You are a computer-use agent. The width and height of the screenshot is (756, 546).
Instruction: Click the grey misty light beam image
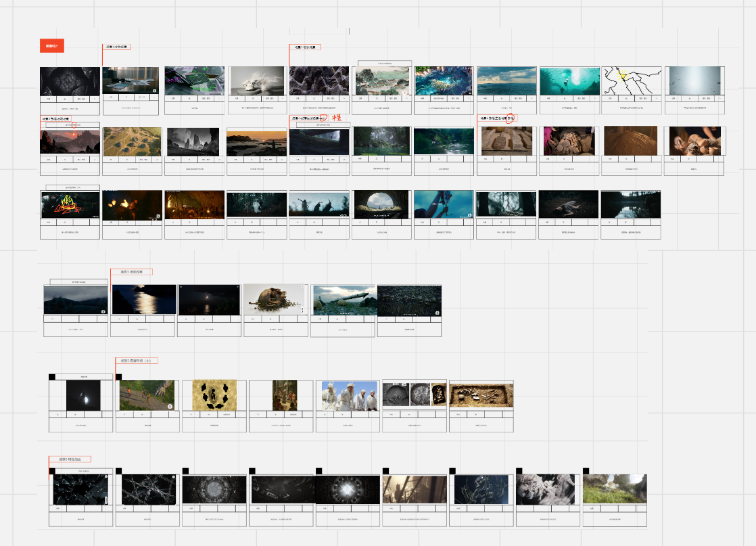694,81
